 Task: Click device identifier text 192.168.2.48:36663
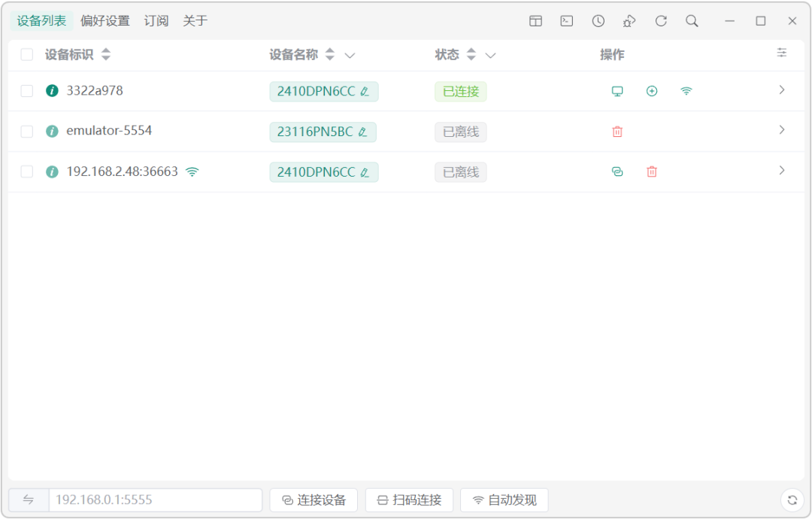tap(123, 171)
